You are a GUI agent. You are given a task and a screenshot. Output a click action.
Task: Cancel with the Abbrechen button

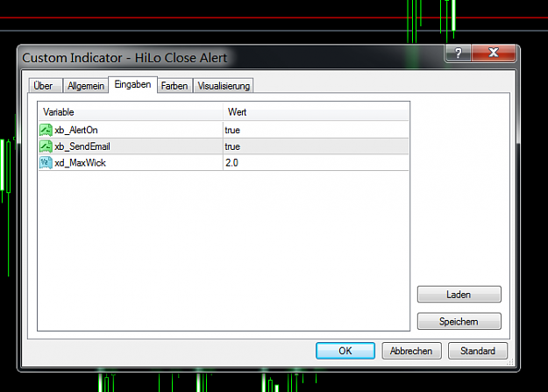pos(411,351)
